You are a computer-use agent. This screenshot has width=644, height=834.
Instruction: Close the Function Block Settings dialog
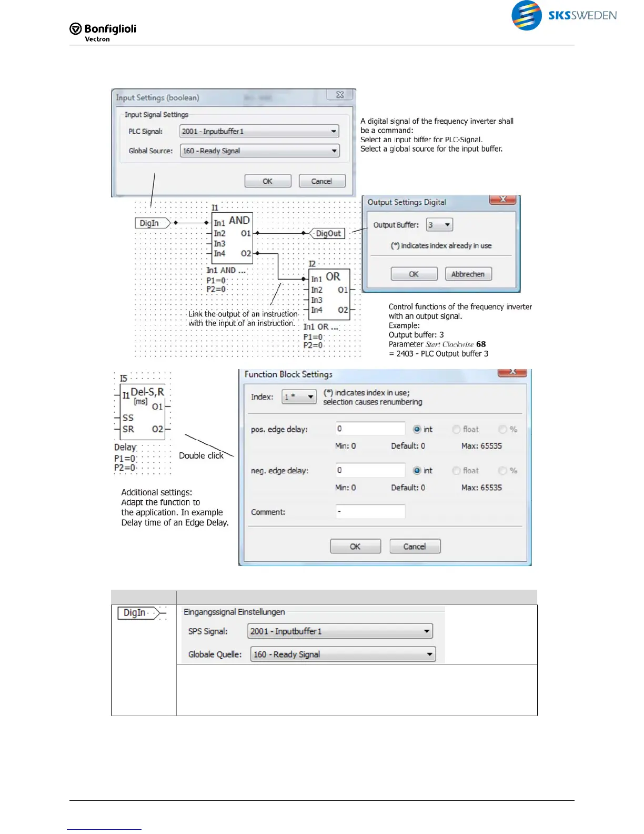click(x=512, y=372)
